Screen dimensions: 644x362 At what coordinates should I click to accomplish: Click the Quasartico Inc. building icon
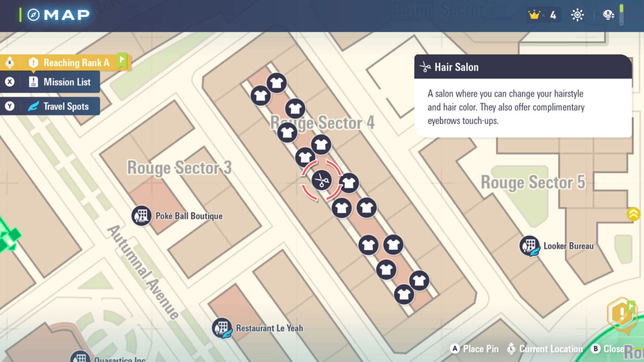point(80,357)
